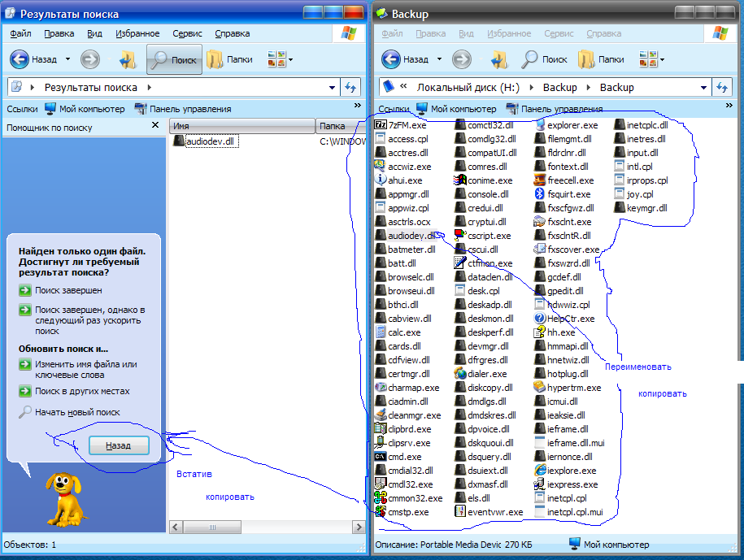Viewport: 744px width, 560px height.
Task: Open address bar dropdown in search results window
Action: pyautogui.click(x=332, y=87)
